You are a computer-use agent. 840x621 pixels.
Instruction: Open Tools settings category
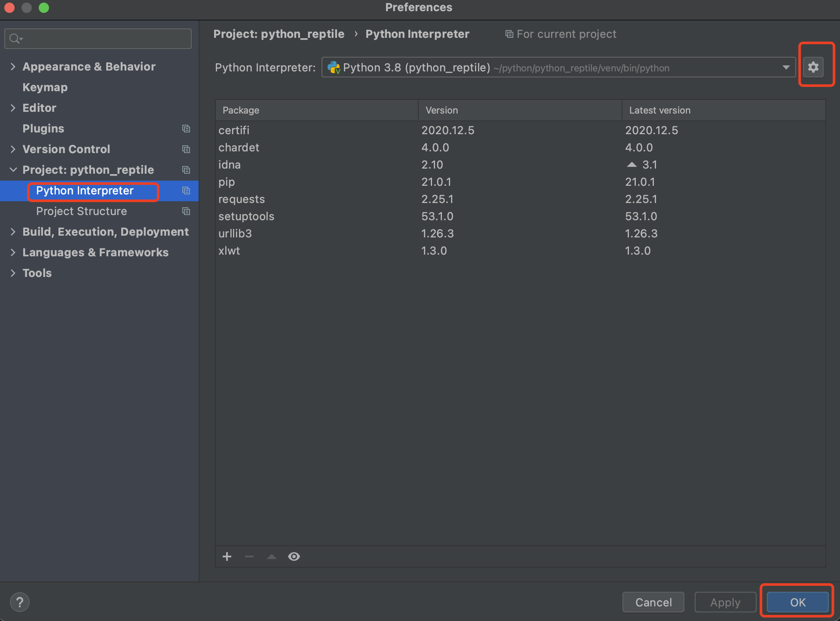pos(37,273)
